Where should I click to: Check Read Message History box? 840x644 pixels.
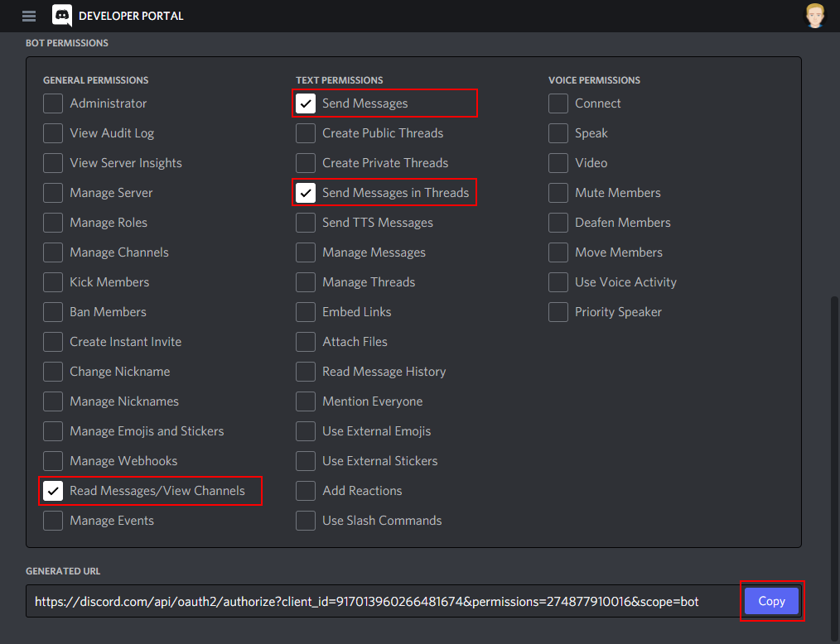pos(306,372)
